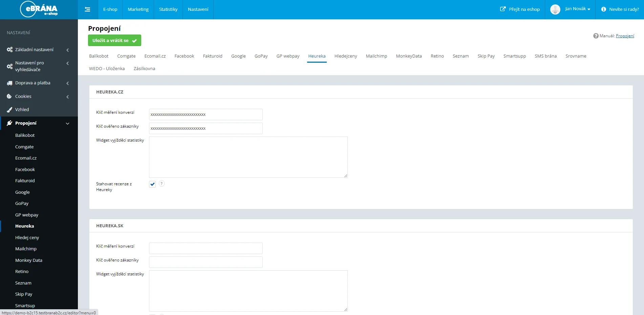This screenshot has height=315, width=644.
Task: Switch to the Hledejceny tab
Action: coord(346,56)
